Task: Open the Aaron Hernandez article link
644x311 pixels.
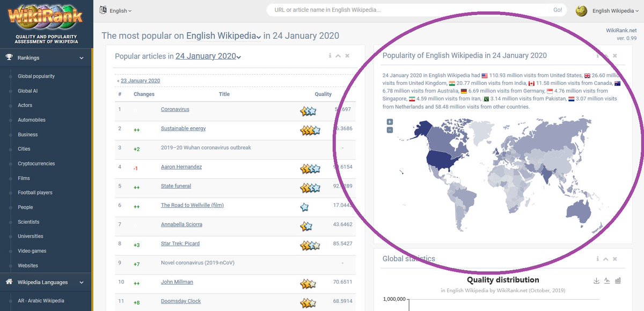Action: pos(181,167)
